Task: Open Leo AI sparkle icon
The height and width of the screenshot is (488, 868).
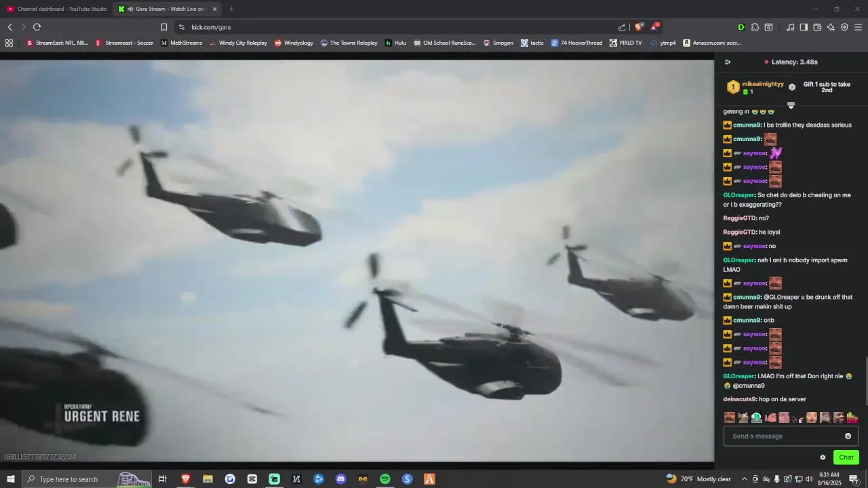Action: (x=831, y=27)
